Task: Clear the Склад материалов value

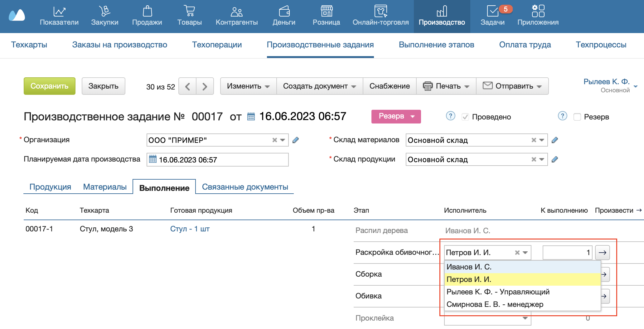Action: 534,140
